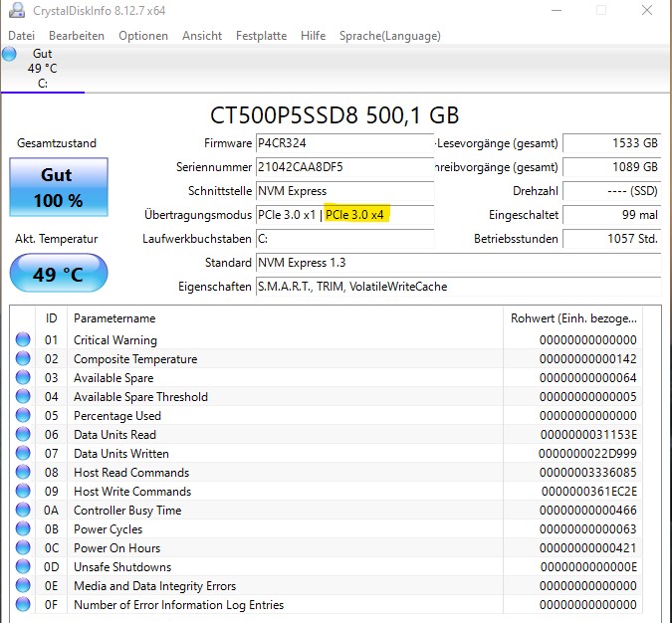Click the CrystalDiskInfo app icon in title bar
Image resolution: width=672 pixels, height=623 pixels.
point(17,10)
